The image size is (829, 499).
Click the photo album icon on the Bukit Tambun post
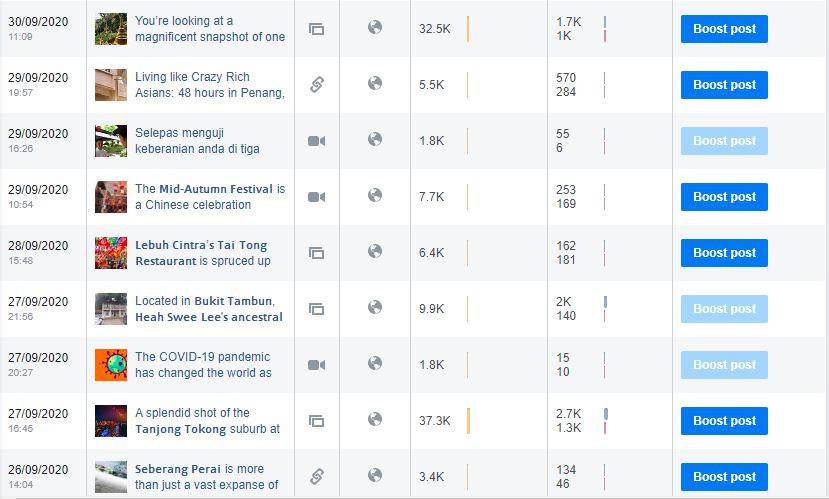316,309
